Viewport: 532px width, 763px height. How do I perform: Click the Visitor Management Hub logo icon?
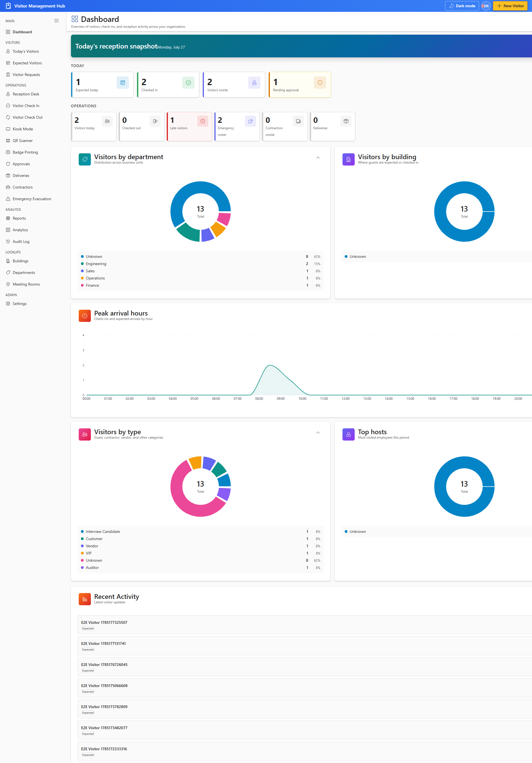click(x=8, y=6)
